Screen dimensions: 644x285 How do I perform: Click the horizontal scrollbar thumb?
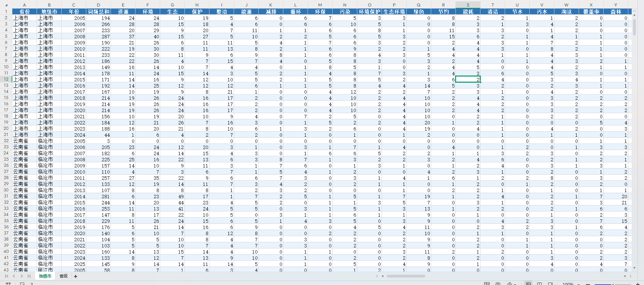coord(406,276)
